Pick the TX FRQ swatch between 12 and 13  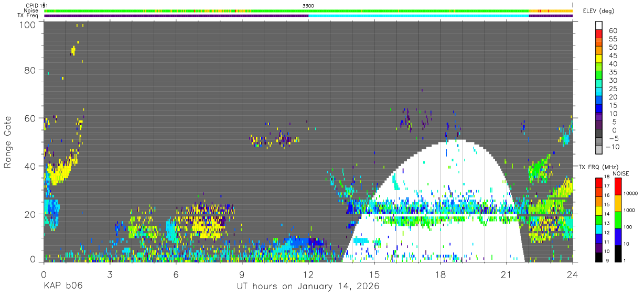(x=599, y=229)
